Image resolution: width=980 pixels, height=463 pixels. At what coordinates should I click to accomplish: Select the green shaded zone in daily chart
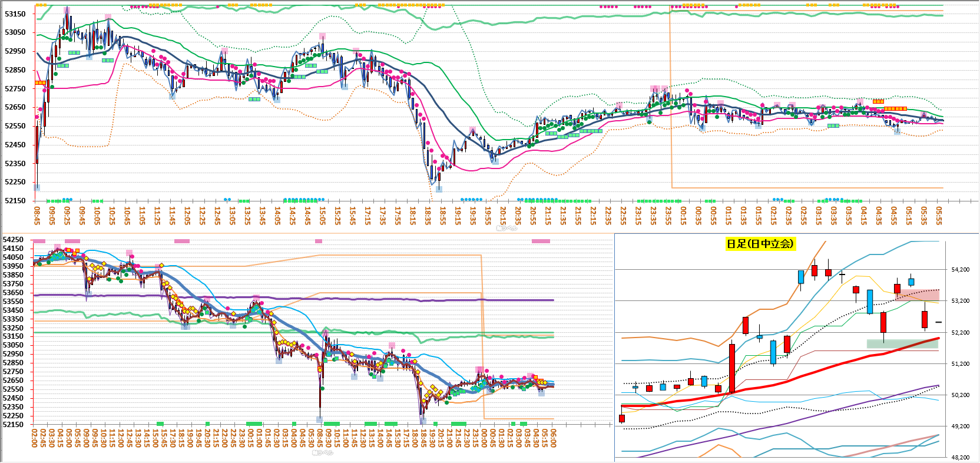(x=902, y=343)
